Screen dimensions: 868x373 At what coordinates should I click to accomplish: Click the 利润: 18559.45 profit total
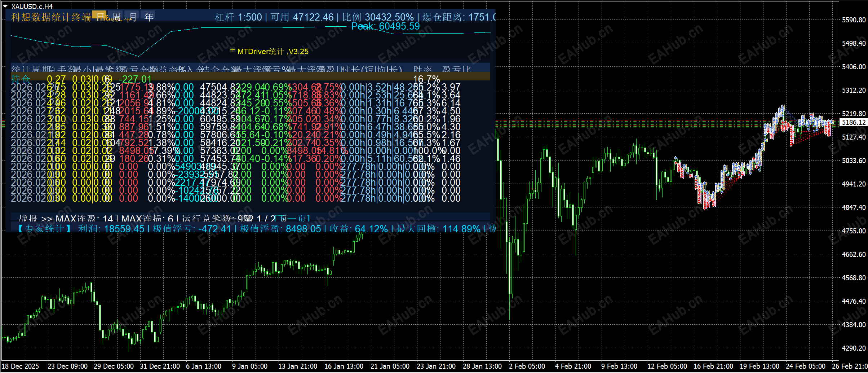pos(111,229)
